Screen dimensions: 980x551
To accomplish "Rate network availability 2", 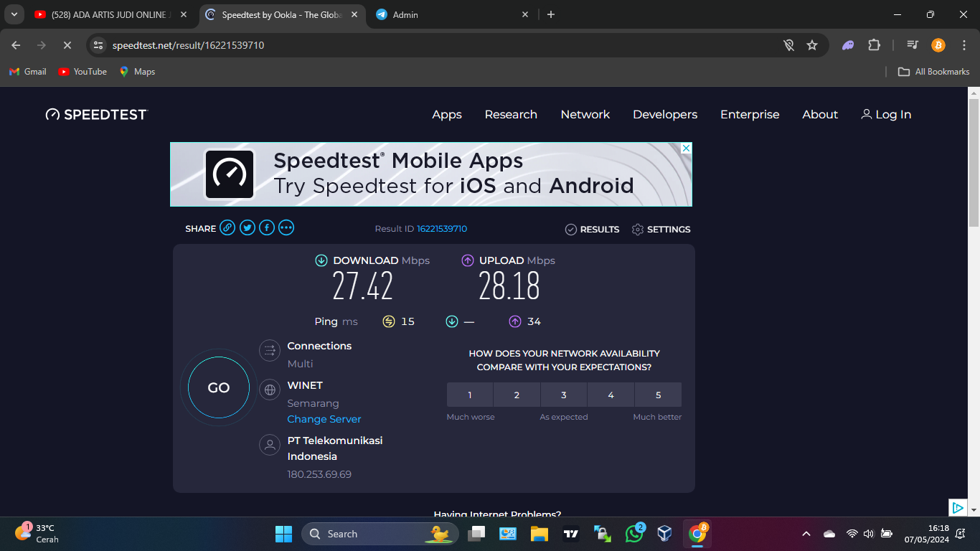I will pyautogui.click(x=517, y=395).
